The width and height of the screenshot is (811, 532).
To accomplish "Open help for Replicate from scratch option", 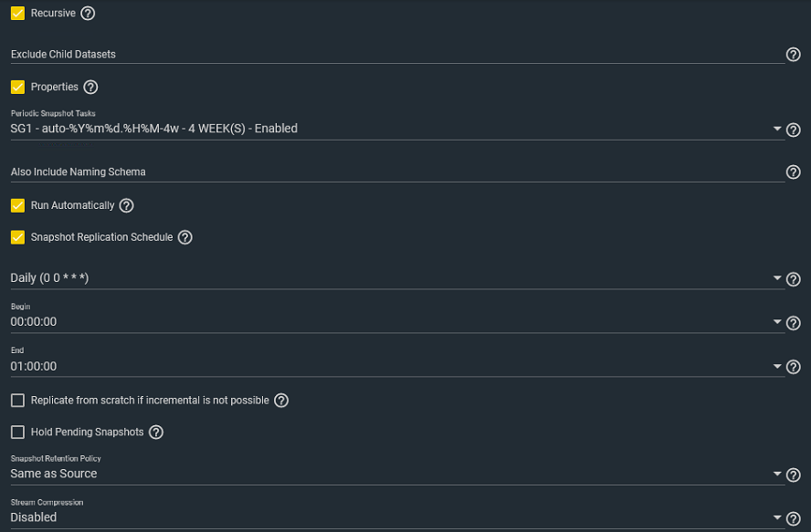I will [281, 401].
